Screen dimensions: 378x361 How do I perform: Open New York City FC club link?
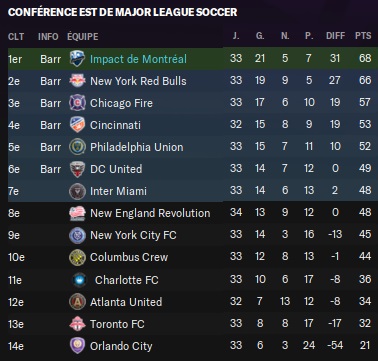pyautogui.click(x=133, y=235)
